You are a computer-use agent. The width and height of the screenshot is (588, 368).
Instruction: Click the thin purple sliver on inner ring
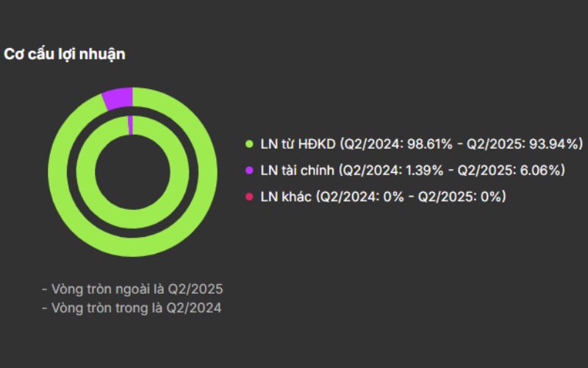point(130,125)
